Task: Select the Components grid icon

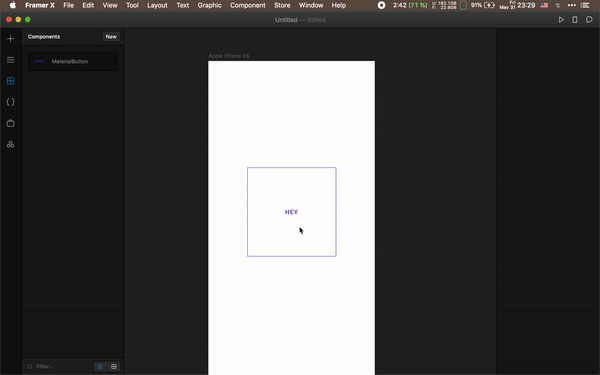Action: tap(10, 81)
